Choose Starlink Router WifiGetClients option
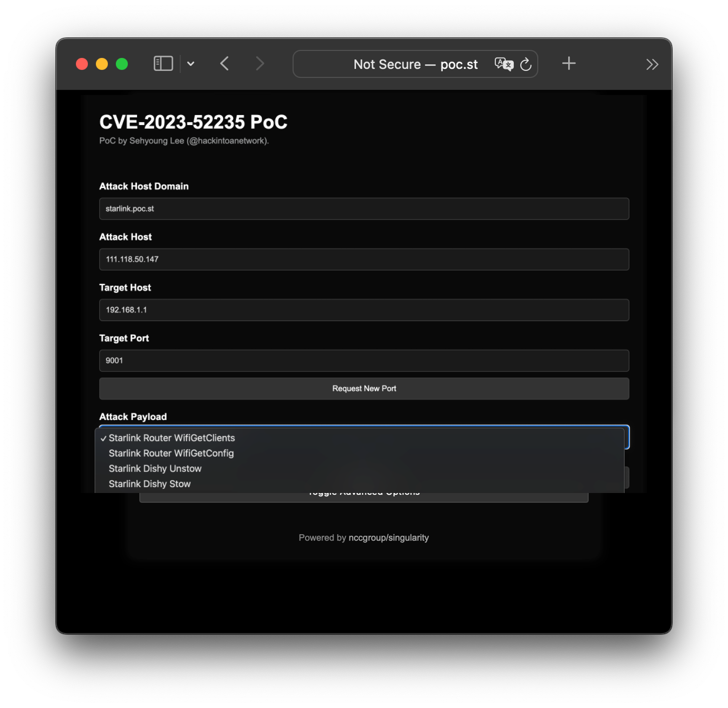 coord(171,438)
